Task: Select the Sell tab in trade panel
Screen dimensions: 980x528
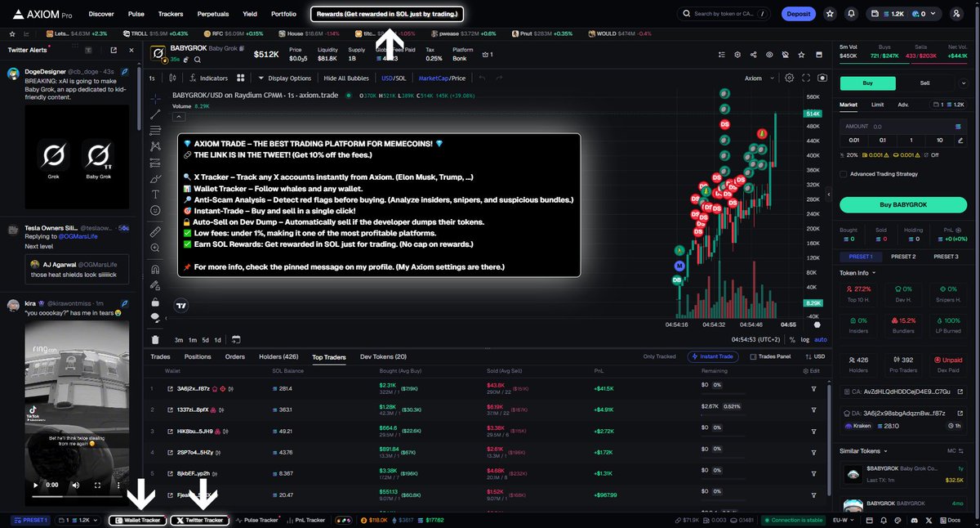Action: (925, 83)
